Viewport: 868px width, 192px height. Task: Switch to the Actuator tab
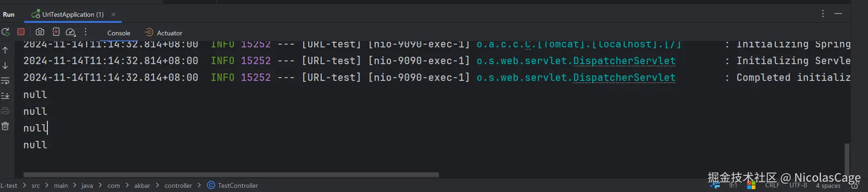[x=164, y=33]
